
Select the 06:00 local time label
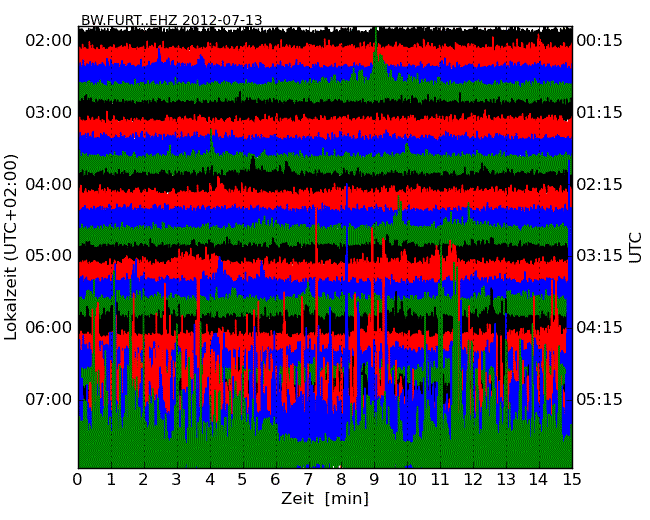click(x=49, y=328)
